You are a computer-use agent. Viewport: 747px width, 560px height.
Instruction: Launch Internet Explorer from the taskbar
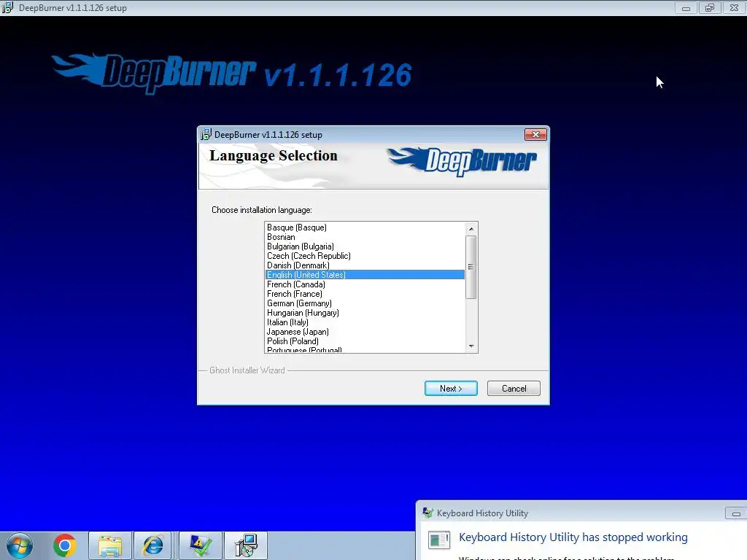pos(153,545)
